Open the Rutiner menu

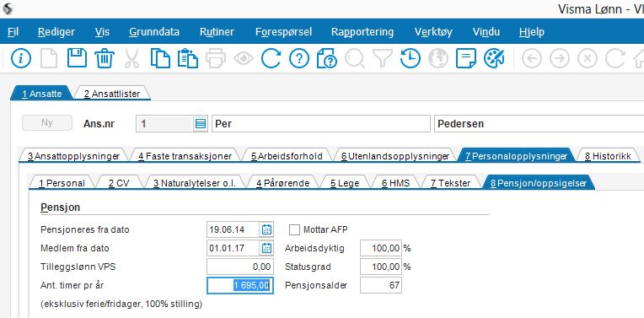click(x=217, y=32)
